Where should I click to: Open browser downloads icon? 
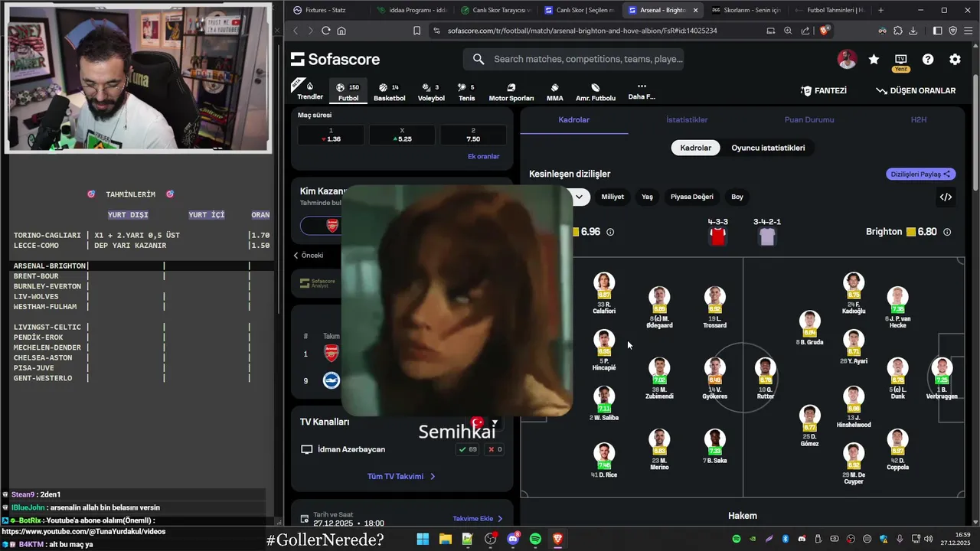913,31
